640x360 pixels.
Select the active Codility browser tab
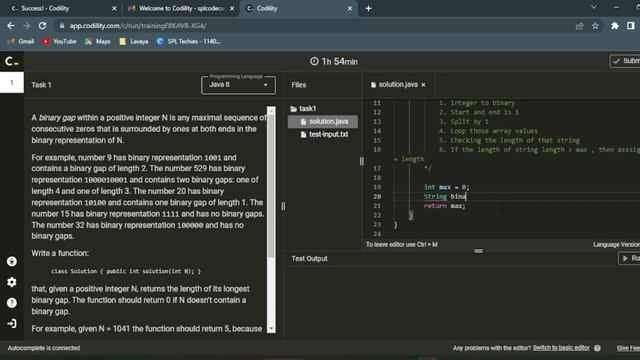pos(298,8)
